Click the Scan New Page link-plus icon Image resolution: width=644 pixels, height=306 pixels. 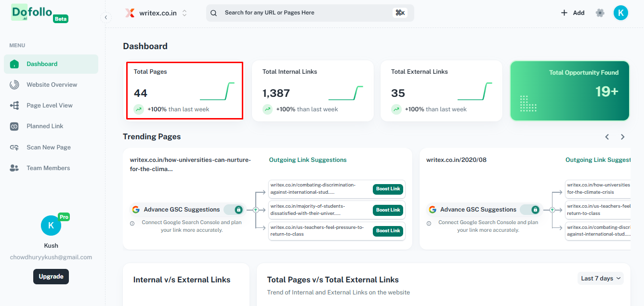14,147
